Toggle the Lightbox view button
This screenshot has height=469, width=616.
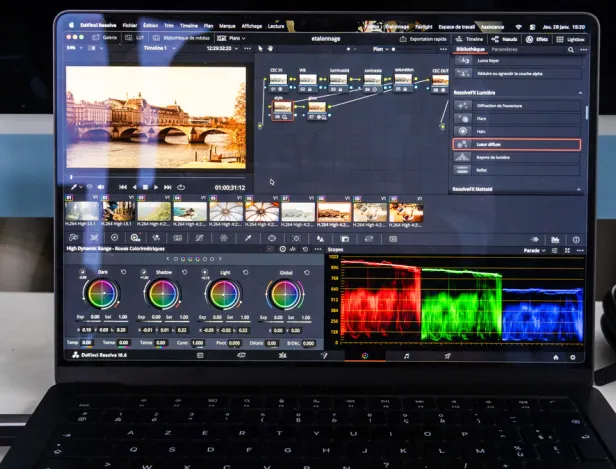(571, 39)
